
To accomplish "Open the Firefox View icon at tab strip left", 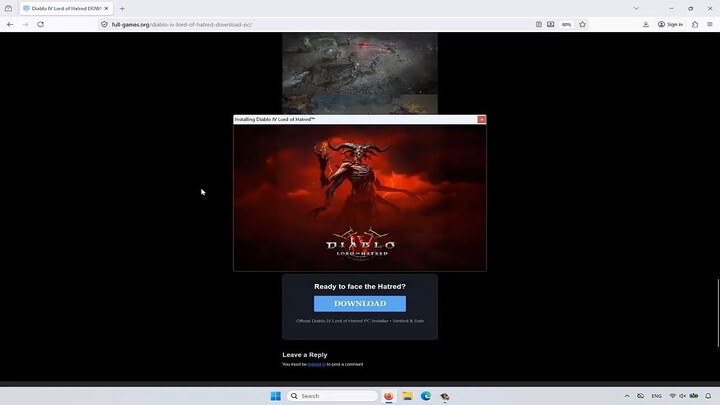I will pos(8,8).
